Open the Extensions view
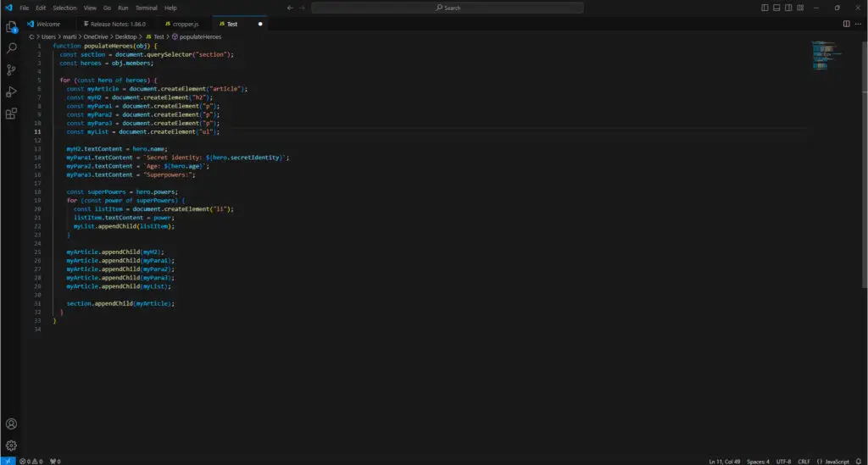Screen dimensions: 868x465 point(11,113)
